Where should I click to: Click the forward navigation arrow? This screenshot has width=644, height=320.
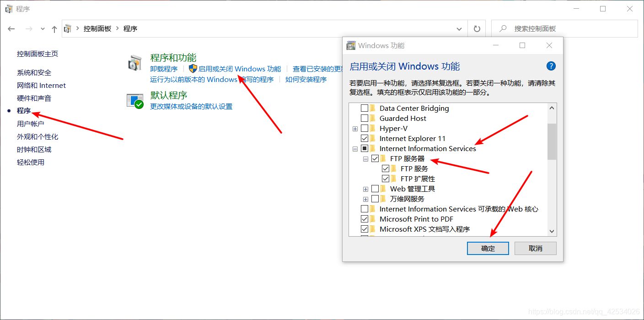point(29,29)
